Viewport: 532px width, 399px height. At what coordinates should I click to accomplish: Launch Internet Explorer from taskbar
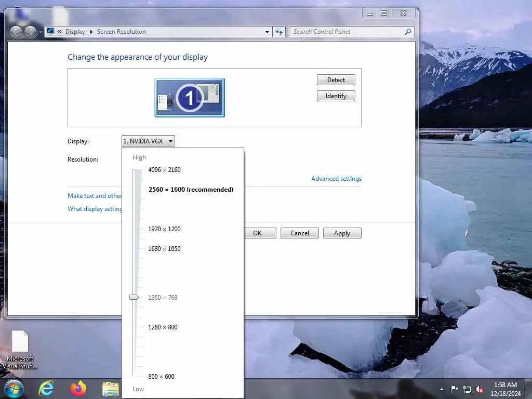[x=46, y=389]
